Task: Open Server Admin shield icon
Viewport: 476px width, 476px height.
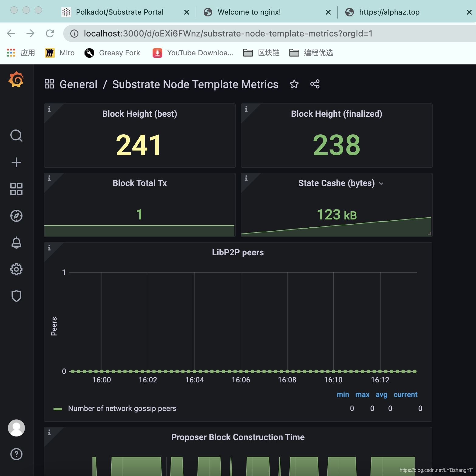Action: point(16,296)
